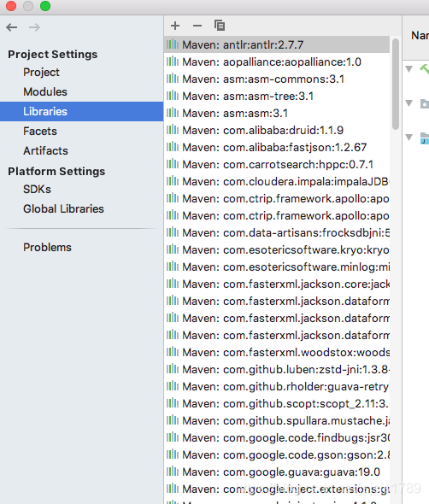The image size is (429, 504).
Task: Select Maven: com.cloudera.impala:impalaJDB library
Action: 277,181
